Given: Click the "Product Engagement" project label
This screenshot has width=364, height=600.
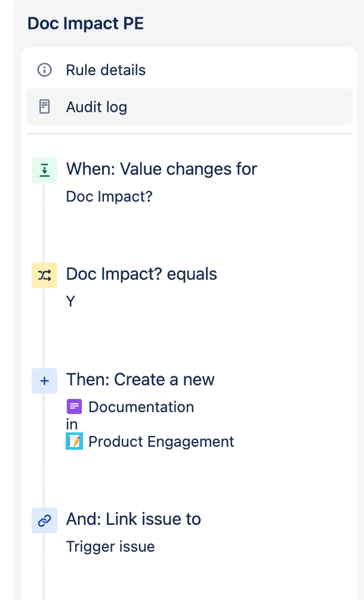Looking at the screenshot, I should [161, 441].
